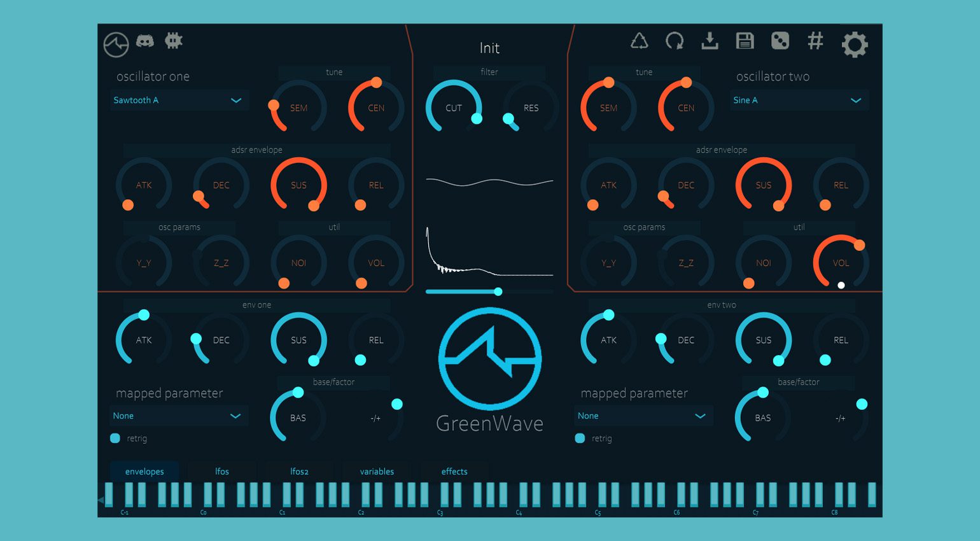Click the GreenWave logo icon at top left
980x541 pixels.
(x=116, y=45)
